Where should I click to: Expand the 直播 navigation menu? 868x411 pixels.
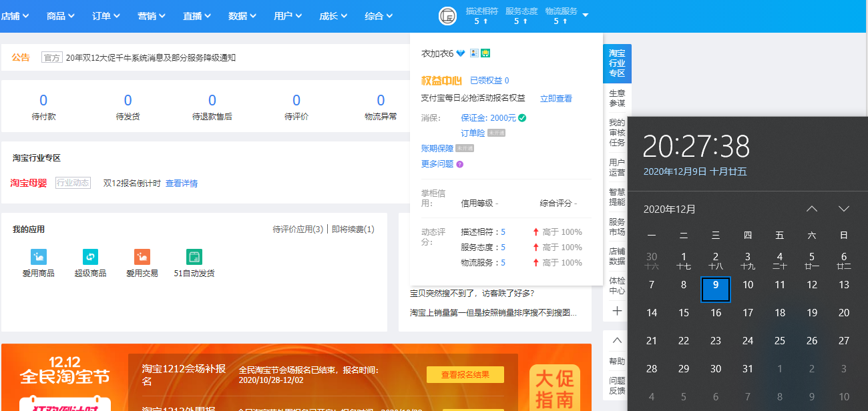coord(197,16)
